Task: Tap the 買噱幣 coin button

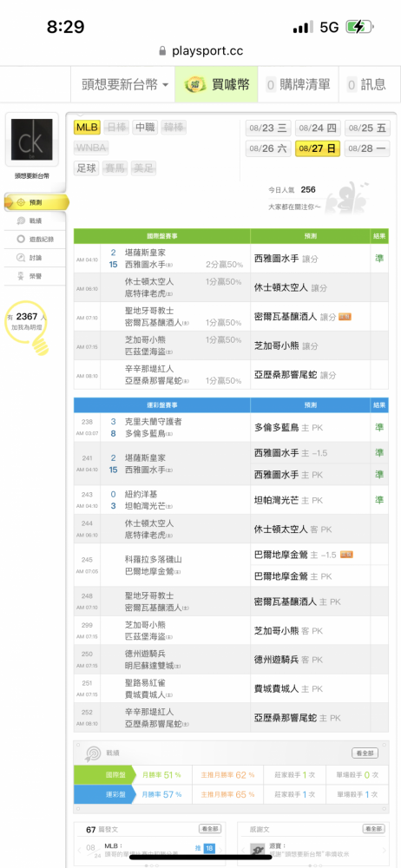Action: (217, 84)
